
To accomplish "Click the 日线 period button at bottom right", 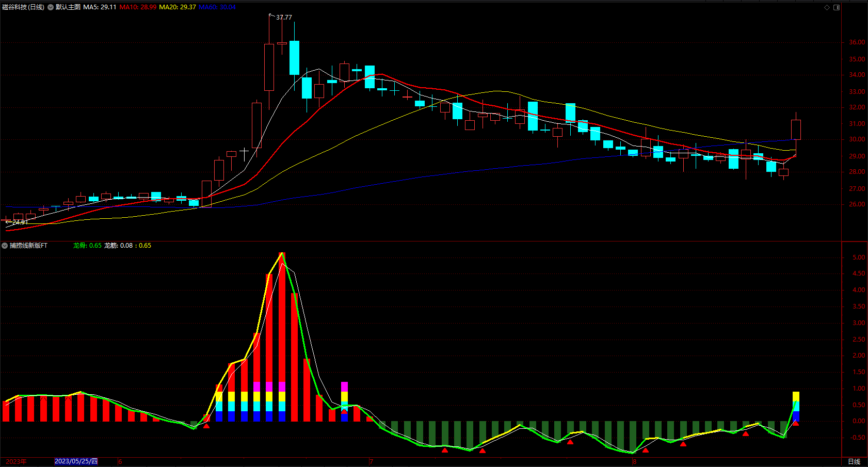I will [x=854, y=461].
